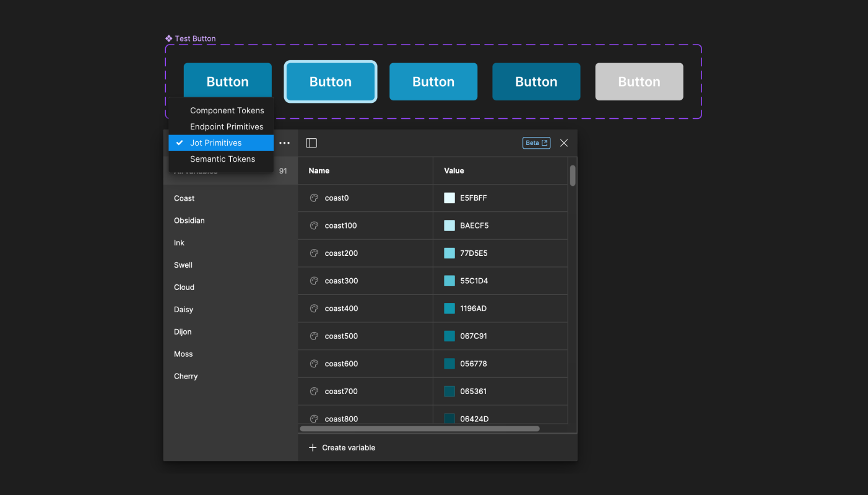The image size is (868, 495).
Task: Select the third Button variant
Action: [433, 82]
